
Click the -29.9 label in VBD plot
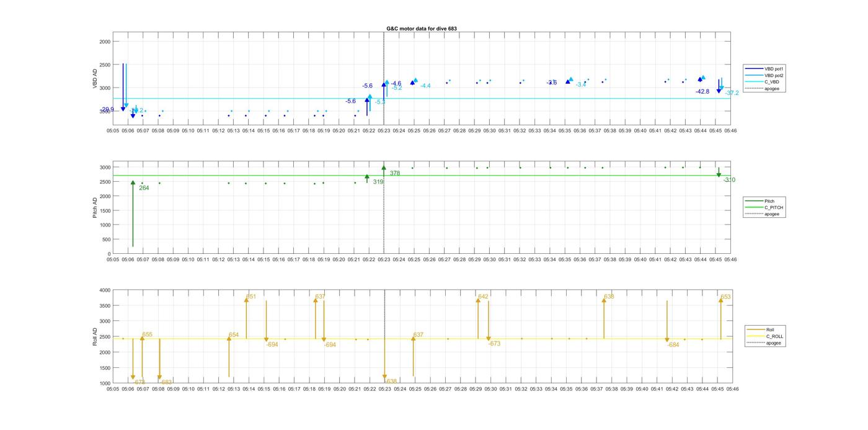coord(107,110)
